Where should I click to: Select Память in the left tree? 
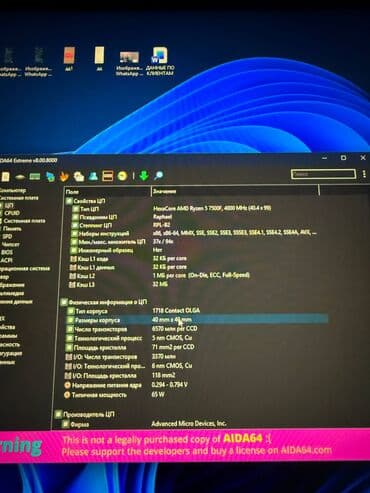coord(12,229)
